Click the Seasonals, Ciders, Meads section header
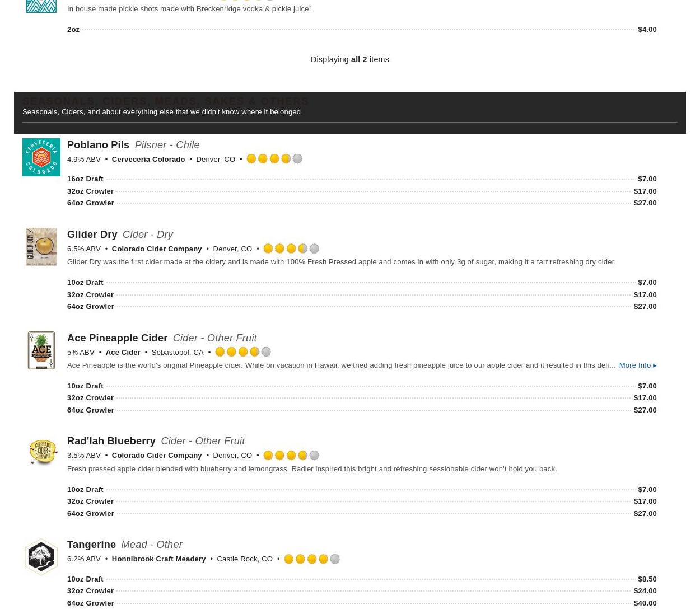This screenshot has height=614, width=700. (x=165, y=101)
